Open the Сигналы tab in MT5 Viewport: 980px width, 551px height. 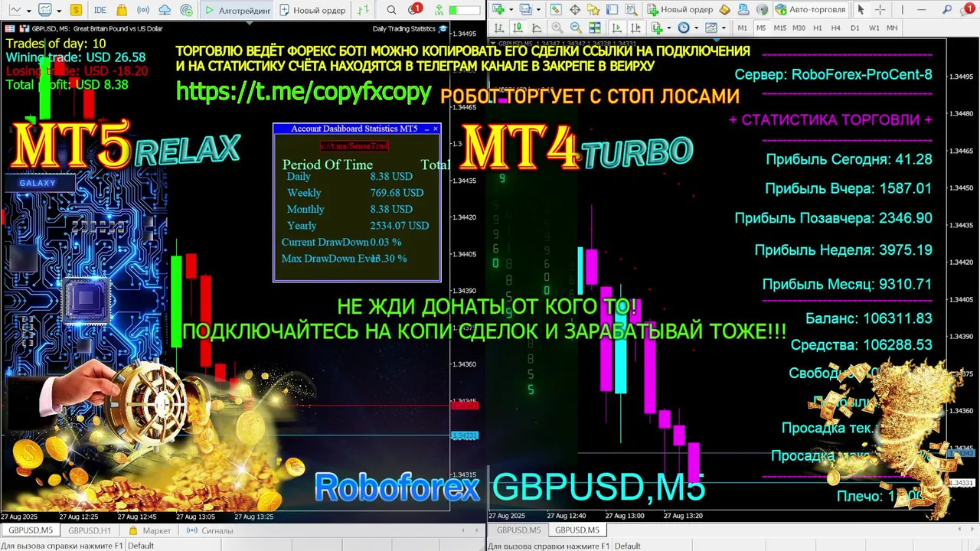click(x=209, y=530)
